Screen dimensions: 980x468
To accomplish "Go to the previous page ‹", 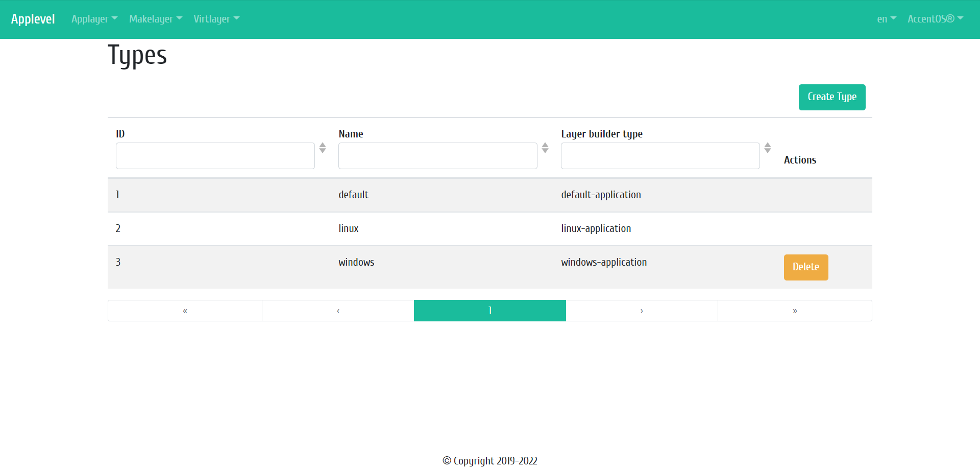I will point(338,311).
